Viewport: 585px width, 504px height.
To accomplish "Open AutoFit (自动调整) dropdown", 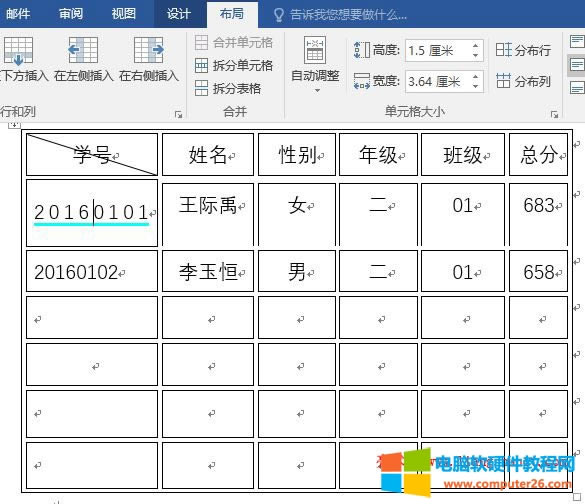I will 315,64.
